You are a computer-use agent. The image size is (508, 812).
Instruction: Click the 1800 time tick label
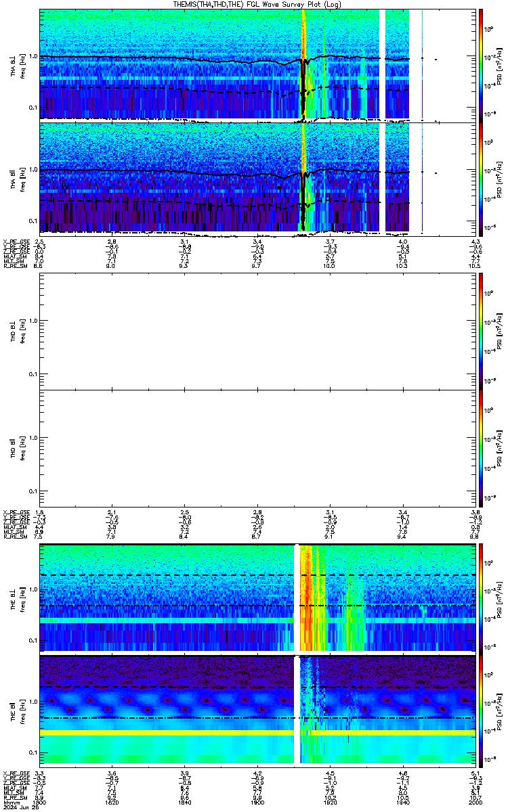pos(40,802)
